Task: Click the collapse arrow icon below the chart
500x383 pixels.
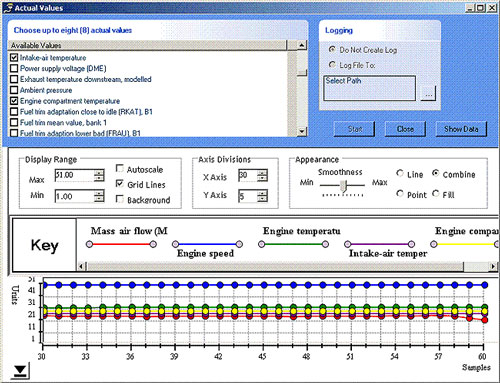Action: [20, 371]
